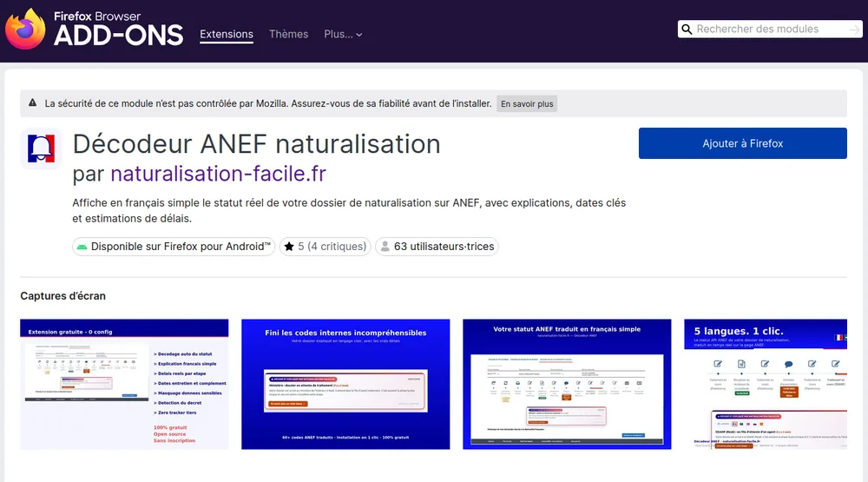Expand the Plus… dropdown menu
This screenshot has height=482, width=868.
(x=343, y=34)
